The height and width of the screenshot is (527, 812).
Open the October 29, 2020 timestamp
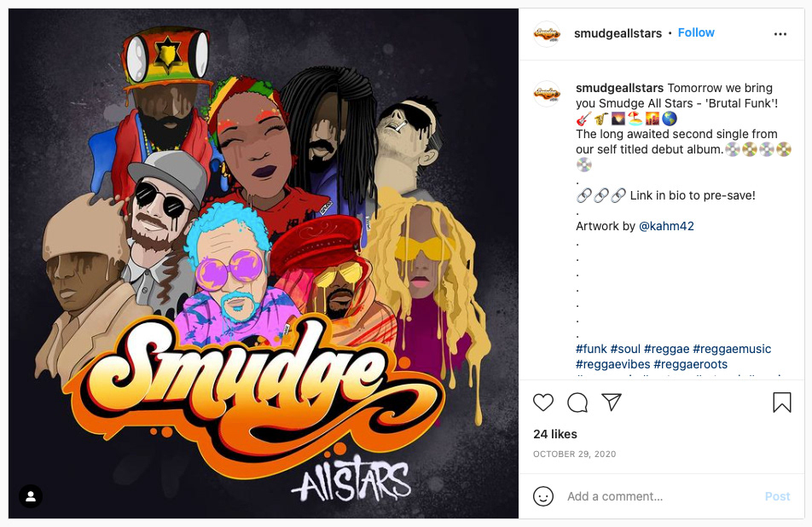(x=574, y=454)
